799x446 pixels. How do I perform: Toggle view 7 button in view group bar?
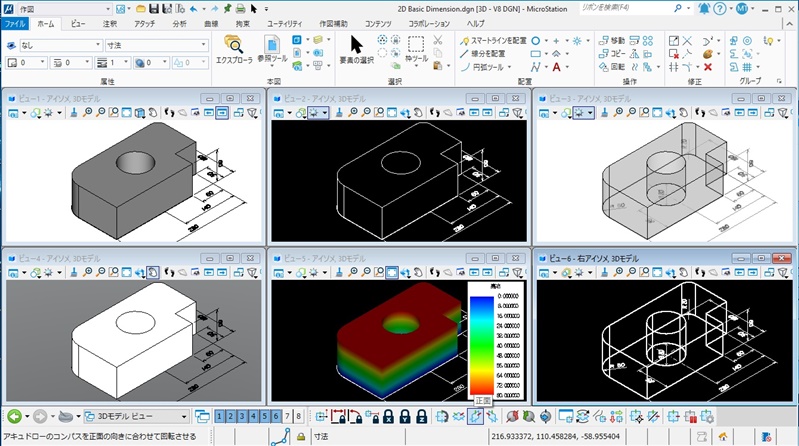[x=288, y=416]
